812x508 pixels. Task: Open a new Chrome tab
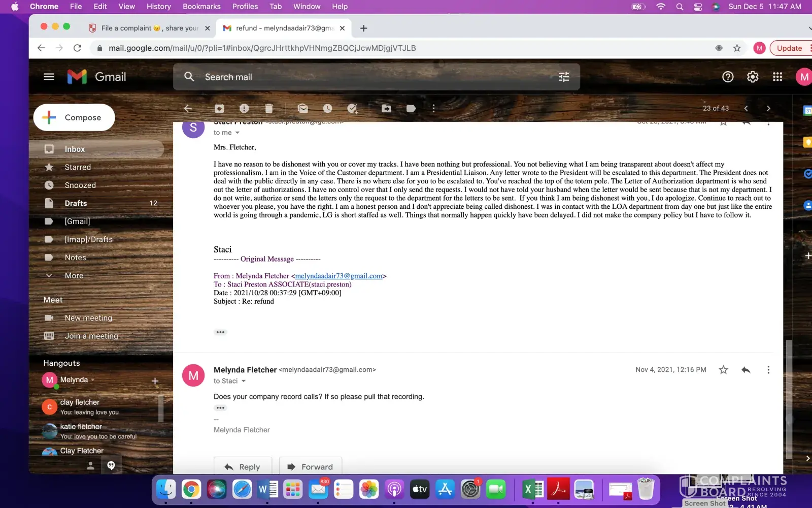coord(363,28)
